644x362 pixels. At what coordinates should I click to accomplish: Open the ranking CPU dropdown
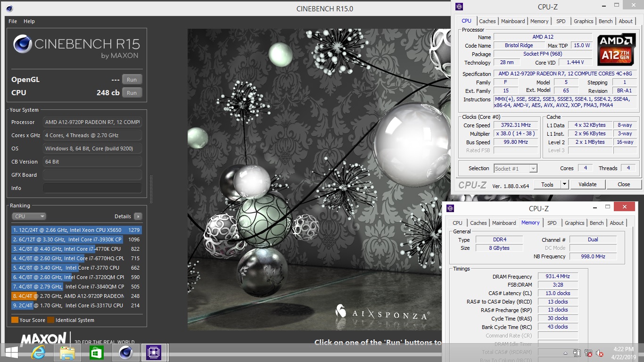click(29, 216)
